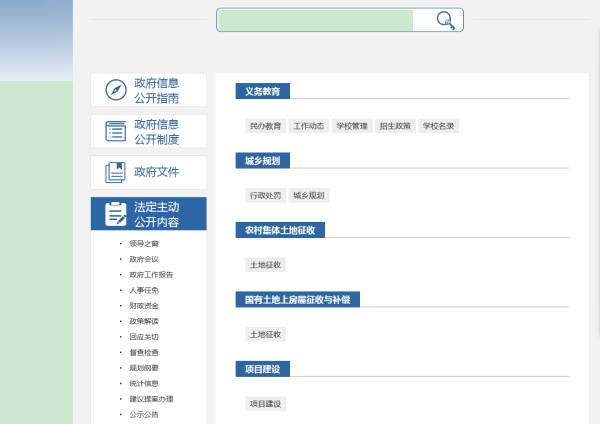Click the documents icon beside 政府文件
Viewport: 600px width, 424px height.
click(x=115, y=172)
